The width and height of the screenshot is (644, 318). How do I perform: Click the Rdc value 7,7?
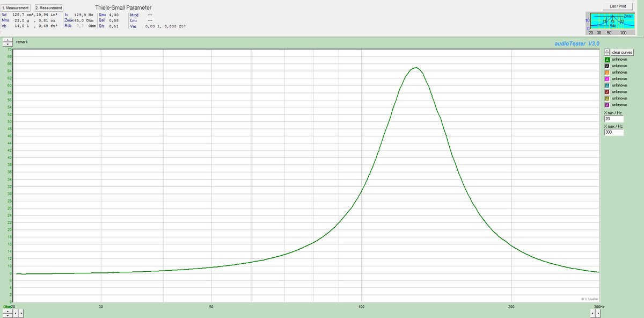[80, 25]
